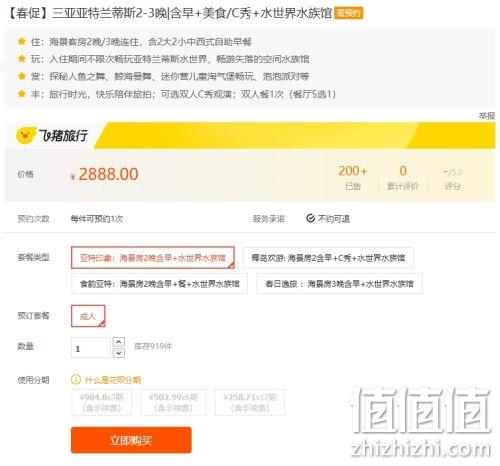Click the orange 需预约 tag in title
The width and height of the screenshot is (500, 466).
349,13
